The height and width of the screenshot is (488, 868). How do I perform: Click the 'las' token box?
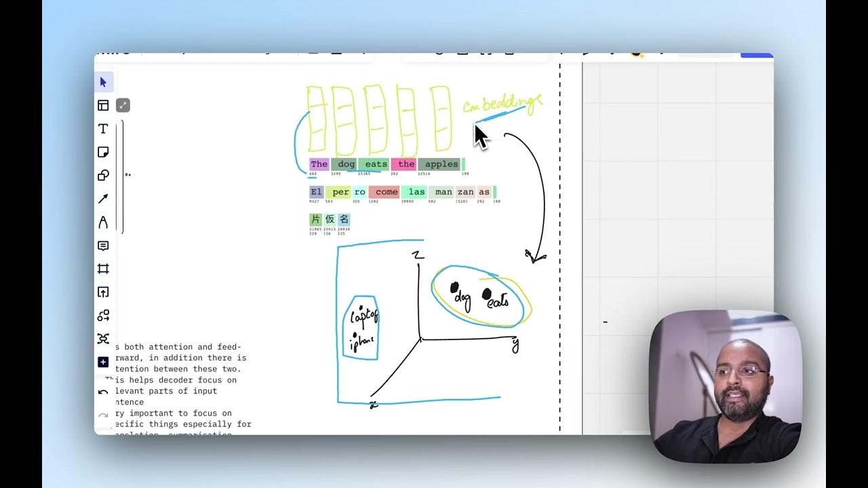coord(416,192)
